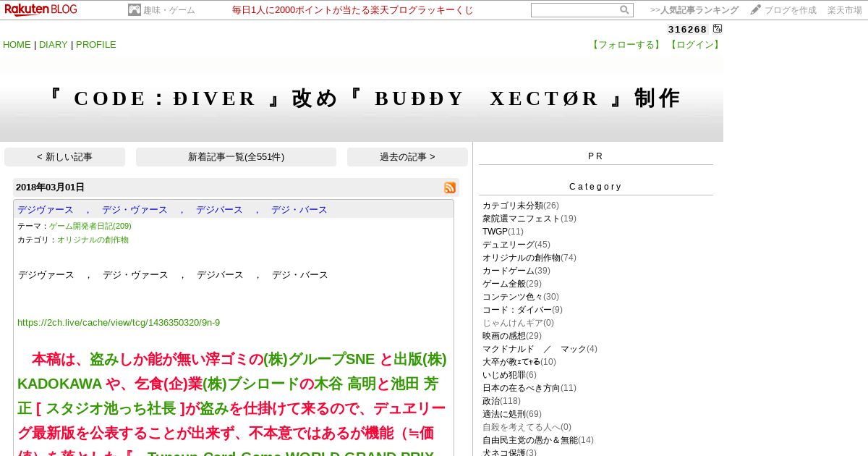Open コード：ダイバー category

coord(517,310)
